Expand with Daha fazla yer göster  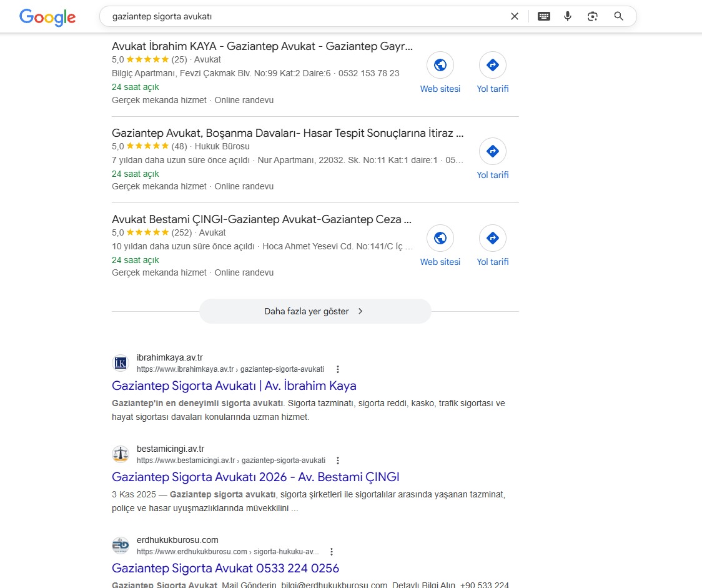point(315,311)
